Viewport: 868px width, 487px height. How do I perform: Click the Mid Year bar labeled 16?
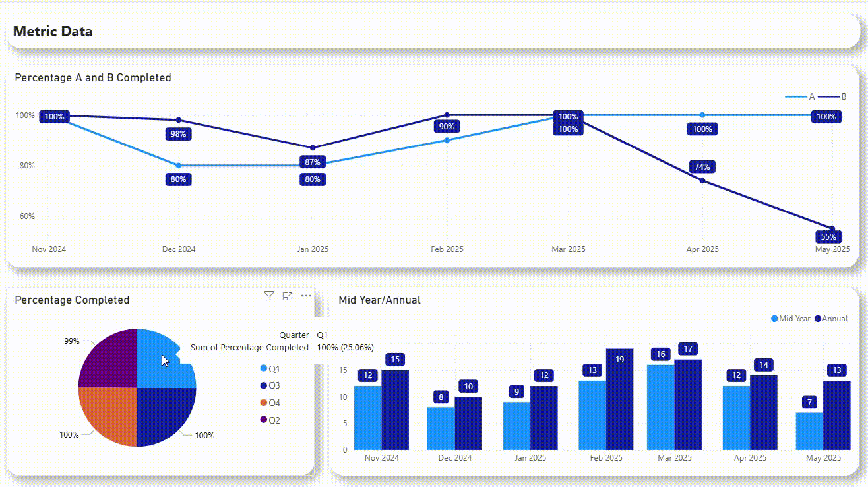(x=661, y=407)
